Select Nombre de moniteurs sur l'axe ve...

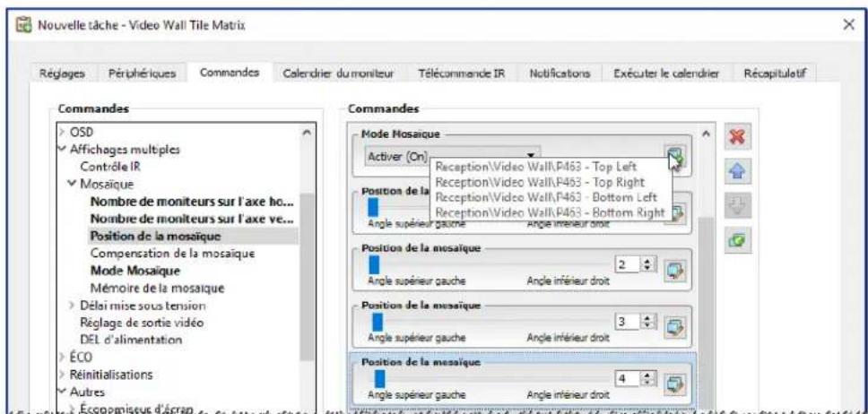(192, 220)
